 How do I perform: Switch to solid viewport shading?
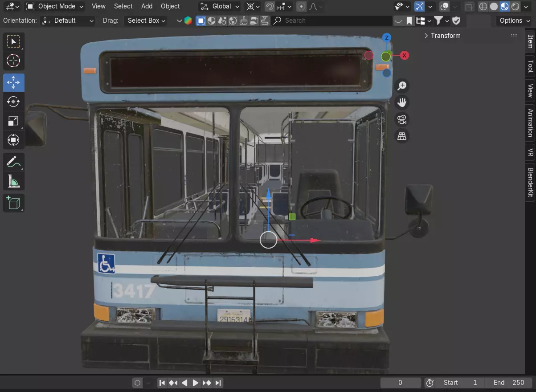(494, 7)
